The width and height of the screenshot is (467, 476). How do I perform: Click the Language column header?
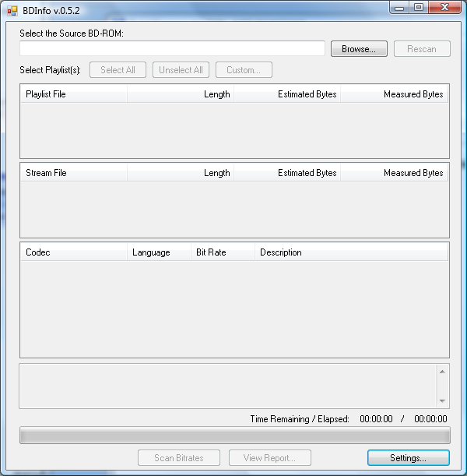[160, 252]
